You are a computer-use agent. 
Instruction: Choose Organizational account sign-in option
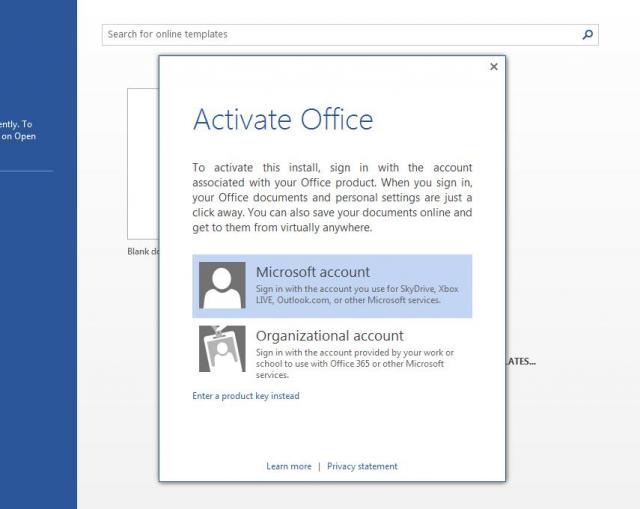(x=332, y=353)
